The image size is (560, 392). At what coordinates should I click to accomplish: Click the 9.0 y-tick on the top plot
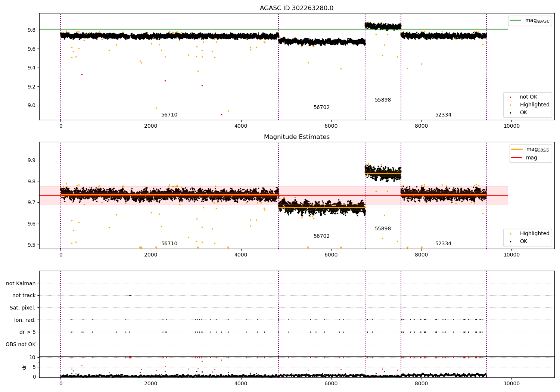point(31,106)
